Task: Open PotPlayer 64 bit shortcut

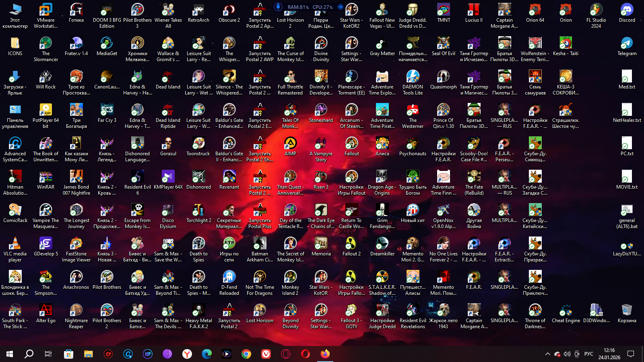Action: [45, 115]
